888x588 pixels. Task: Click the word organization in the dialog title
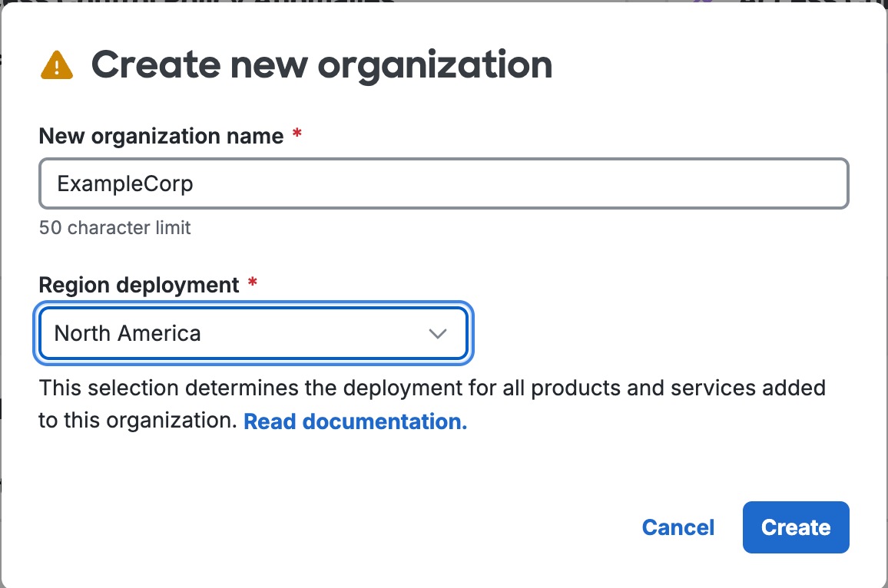(x=435, y=65)
